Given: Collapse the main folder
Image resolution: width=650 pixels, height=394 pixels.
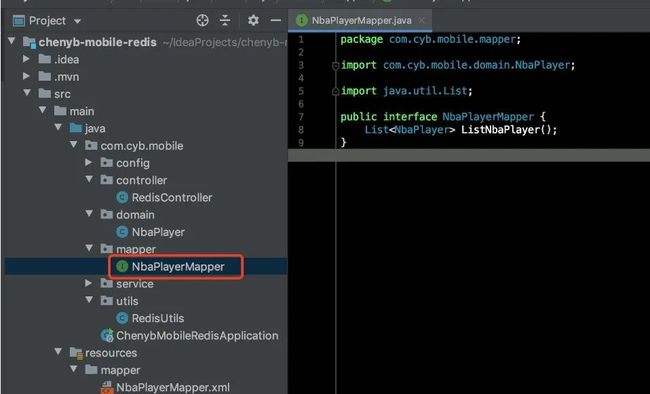Looking at the screenshot, I should click(x=43, y=110).
